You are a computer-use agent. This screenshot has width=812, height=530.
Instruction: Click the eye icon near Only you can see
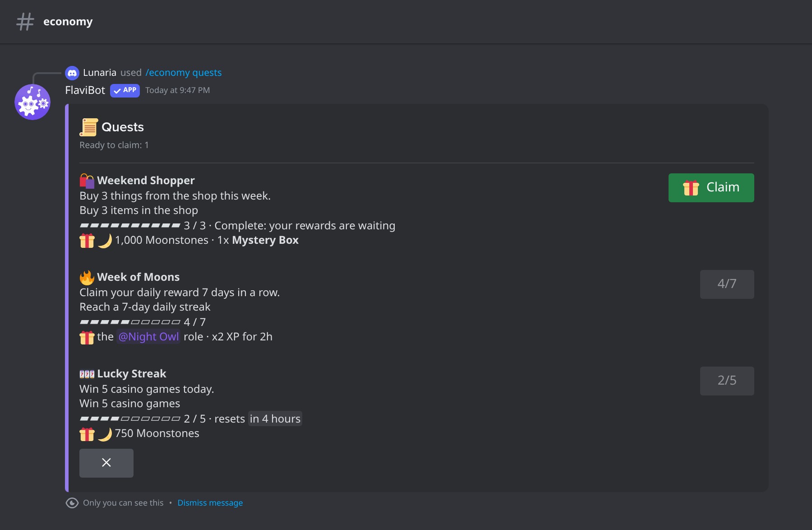pos(72,503)
